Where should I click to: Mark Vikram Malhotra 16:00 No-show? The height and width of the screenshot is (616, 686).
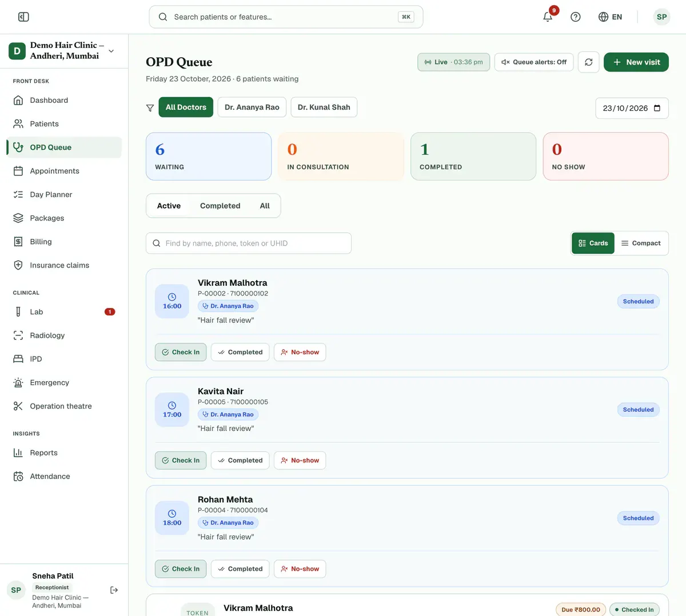point(300,352)
